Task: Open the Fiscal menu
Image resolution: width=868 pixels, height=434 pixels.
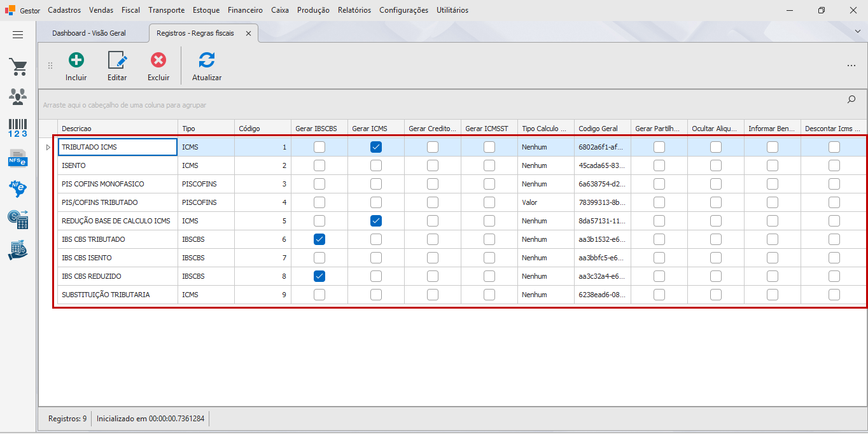Action: pyautogui.click(x=131, y=10)
